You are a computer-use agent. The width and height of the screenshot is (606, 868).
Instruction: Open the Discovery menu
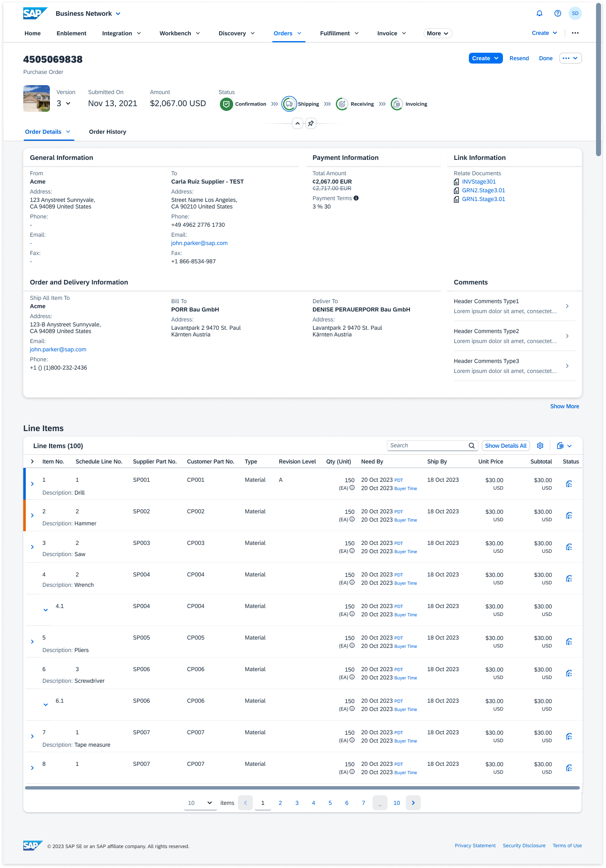(x=236, y=33)
